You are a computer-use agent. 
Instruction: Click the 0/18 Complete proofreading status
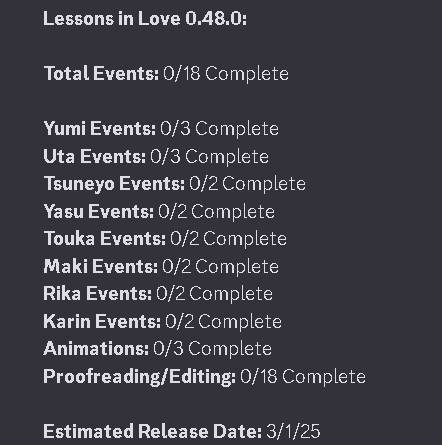pos(303,377)
